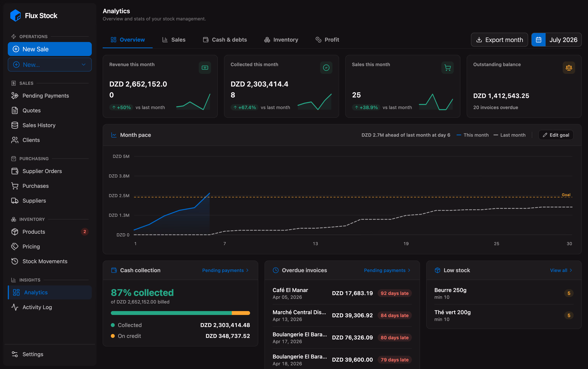This screenshot has width=588, height=369.
Task: Click the Supplier Orders wallet icon
Action: 15,171
